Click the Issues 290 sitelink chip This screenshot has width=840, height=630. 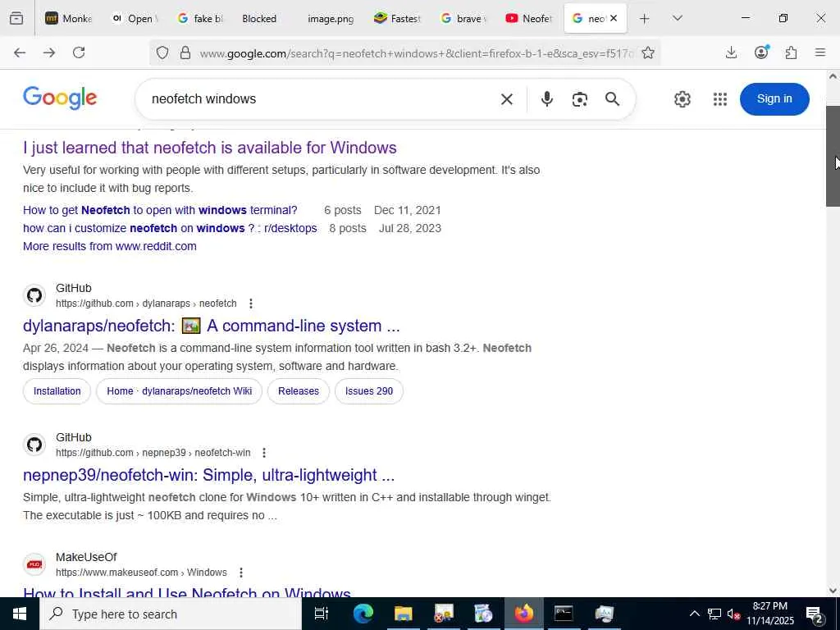pyautogui.click(x=369, y=391)
